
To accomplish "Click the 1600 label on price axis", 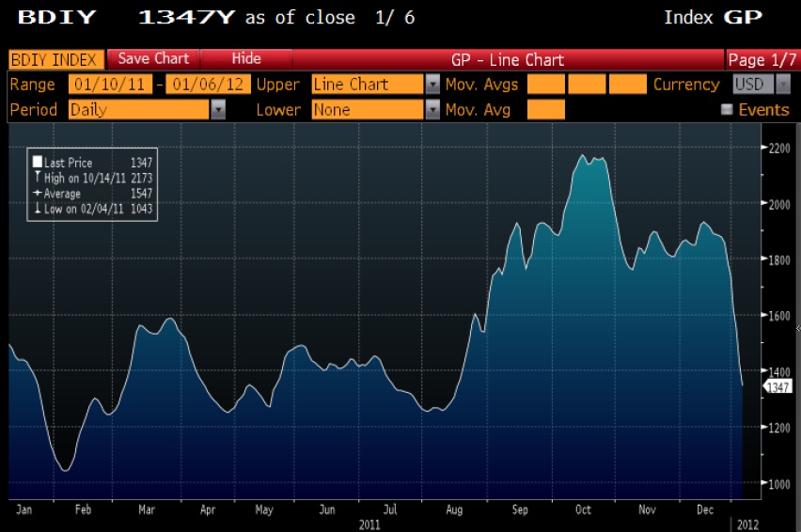I will click(x=779, y=316).
